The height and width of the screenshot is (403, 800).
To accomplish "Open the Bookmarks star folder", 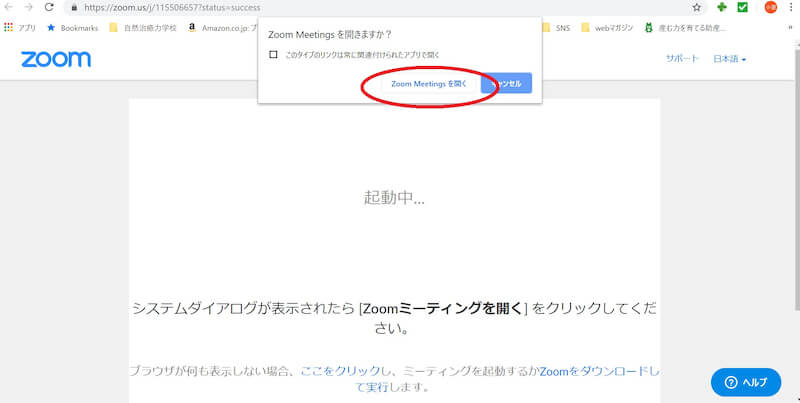I will point(72,28).
